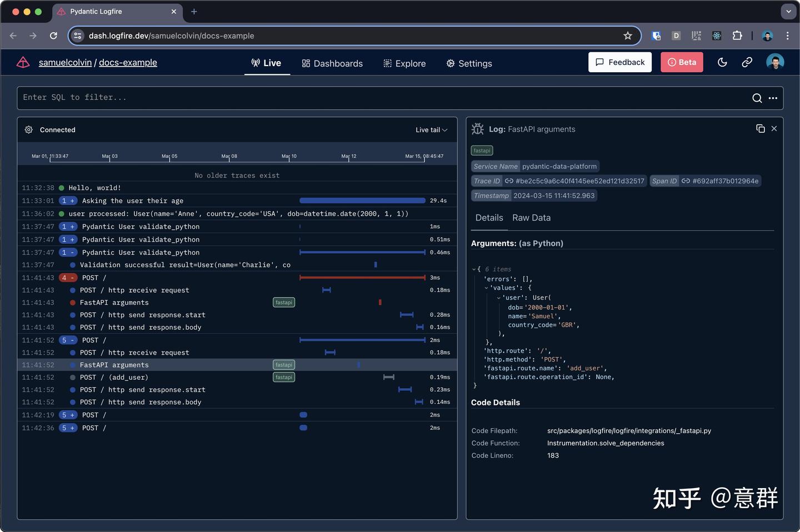Click Instrumentation.solve_dependencies function value
The height and width of the screenshot is (532, 800).
(x=606, y=443)
